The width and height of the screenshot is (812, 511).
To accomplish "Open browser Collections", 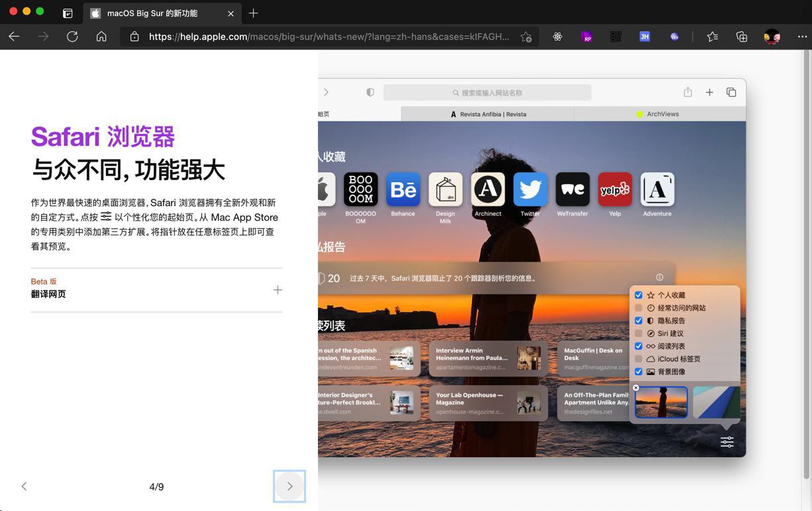I will tap(742, 37).
